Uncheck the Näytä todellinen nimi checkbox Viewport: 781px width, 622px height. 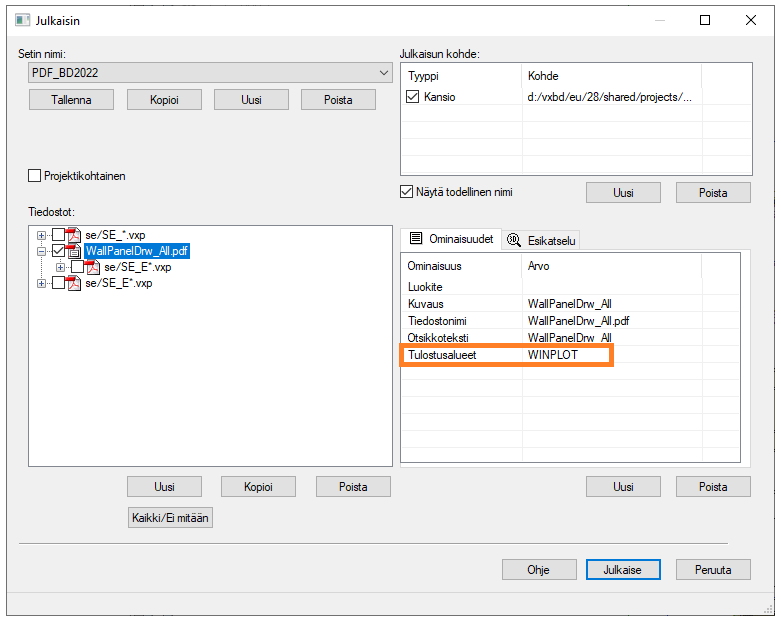click(x=407, y=192)
